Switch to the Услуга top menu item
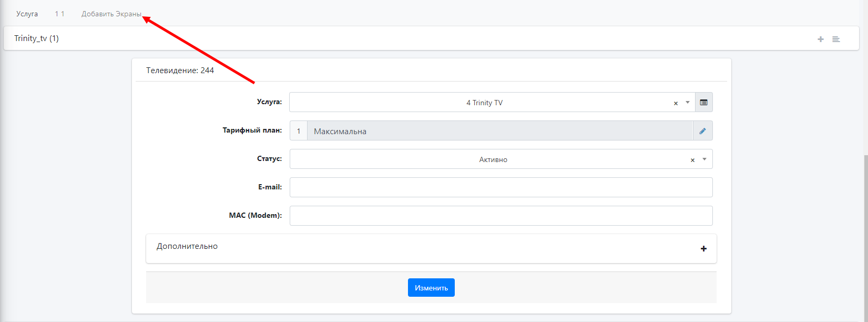The height and width of the screenshot is (322, 868). (x=27, y=14)
